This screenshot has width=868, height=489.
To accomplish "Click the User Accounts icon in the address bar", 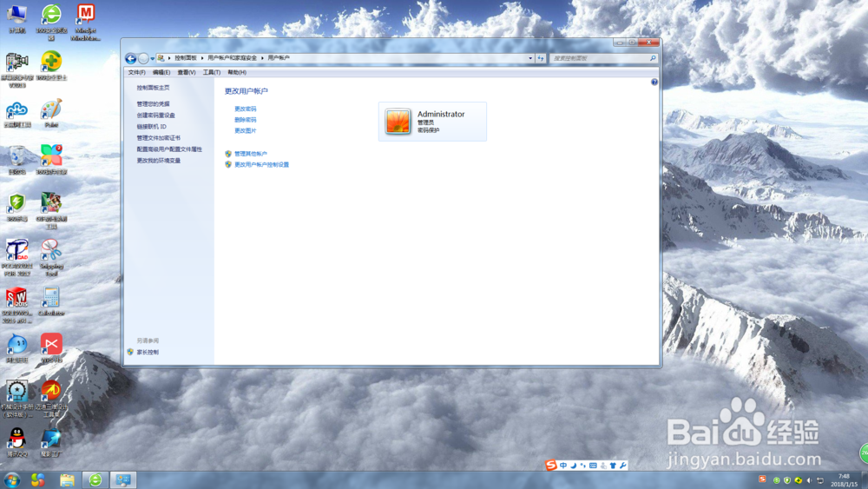I will click(161, 57).
